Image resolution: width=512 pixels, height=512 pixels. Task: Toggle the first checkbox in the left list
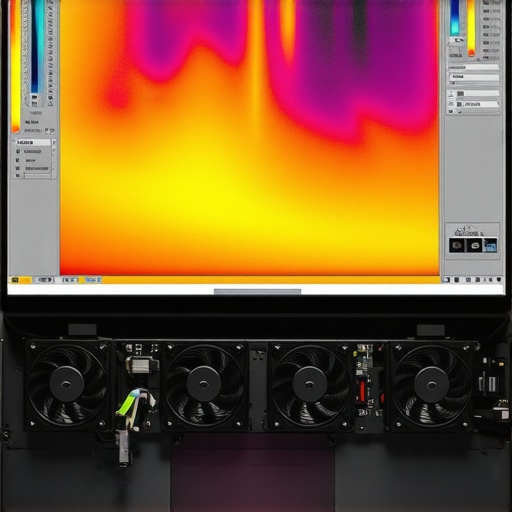(18, 151)
